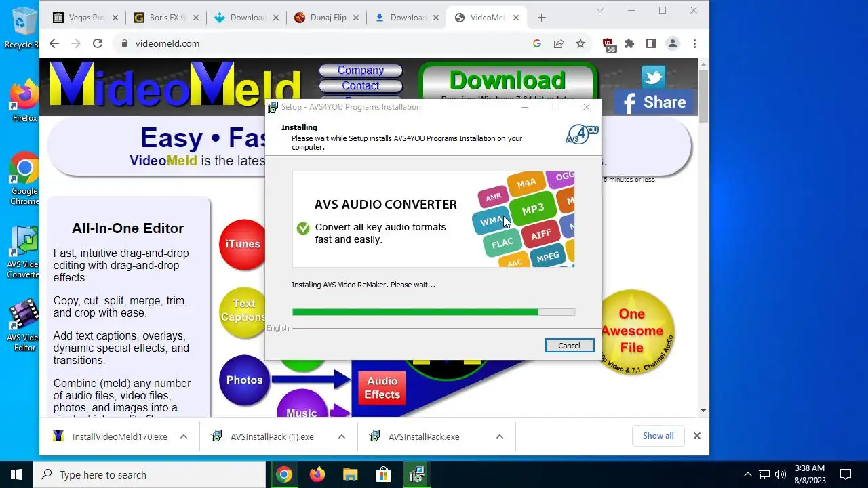Image resolution: width=868 pixels, height=488 pixels.
Task: Expand options for AVSInstallPack (1).exe download
Action: pyautogui.click(x=342, y=436)
